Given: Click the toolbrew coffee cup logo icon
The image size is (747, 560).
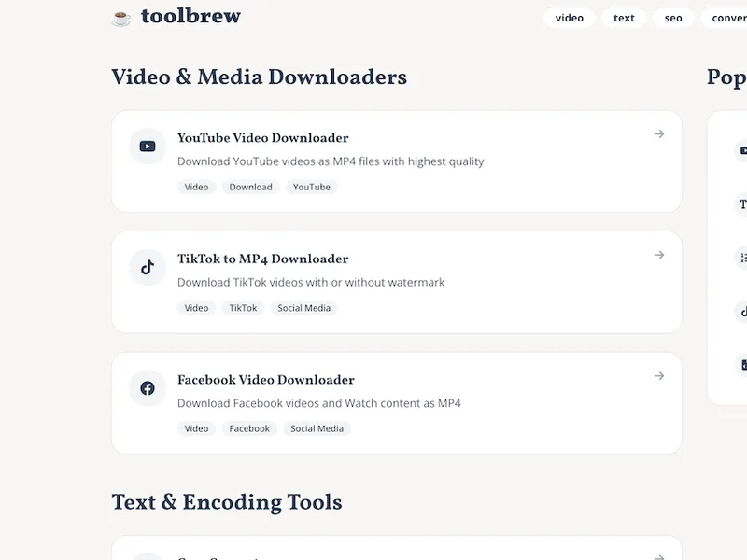Looking at the screenshot, I should [x=121, y=18].
